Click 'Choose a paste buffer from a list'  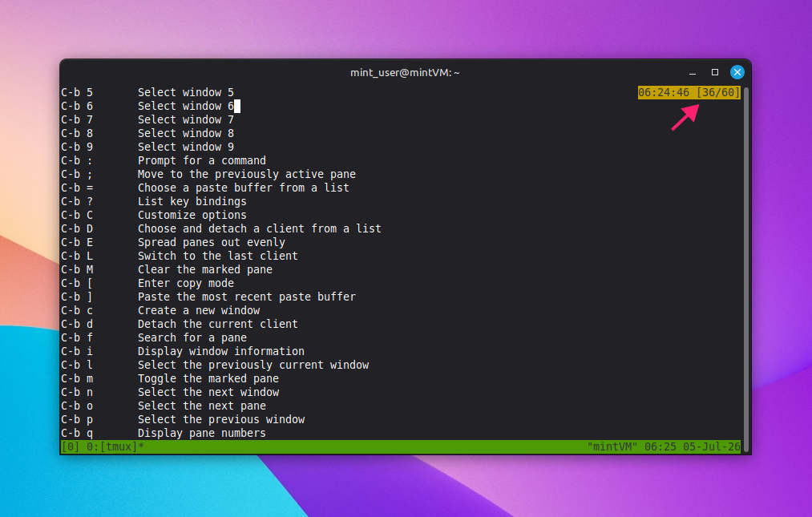(244, 188)
